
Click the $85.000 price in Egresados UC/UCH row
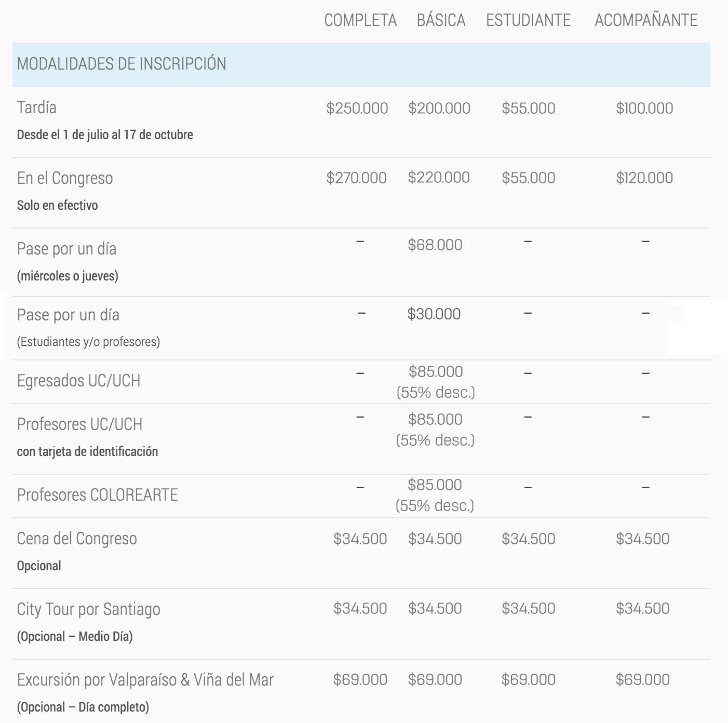(436, 371)
